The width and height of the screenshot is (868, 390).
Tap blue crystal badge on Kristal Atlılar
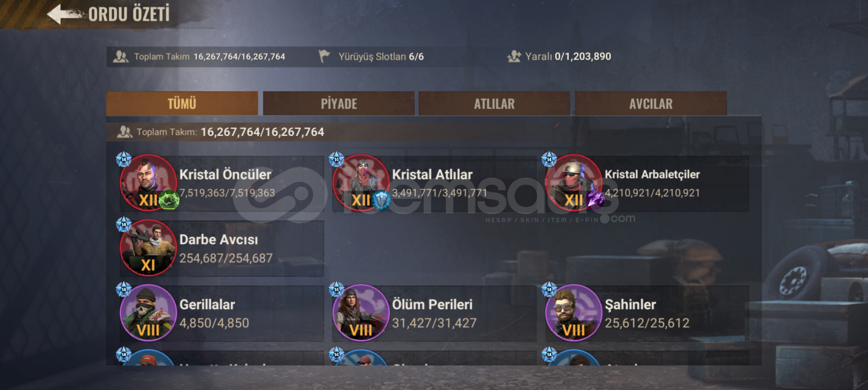click(x=381, y=200)
